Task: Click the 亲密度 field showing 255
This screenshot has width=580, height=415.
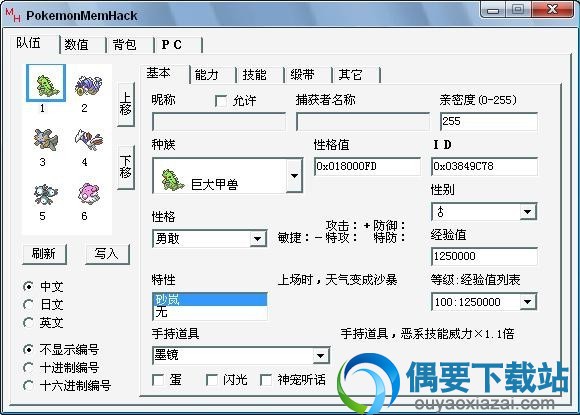Action: 489,122
